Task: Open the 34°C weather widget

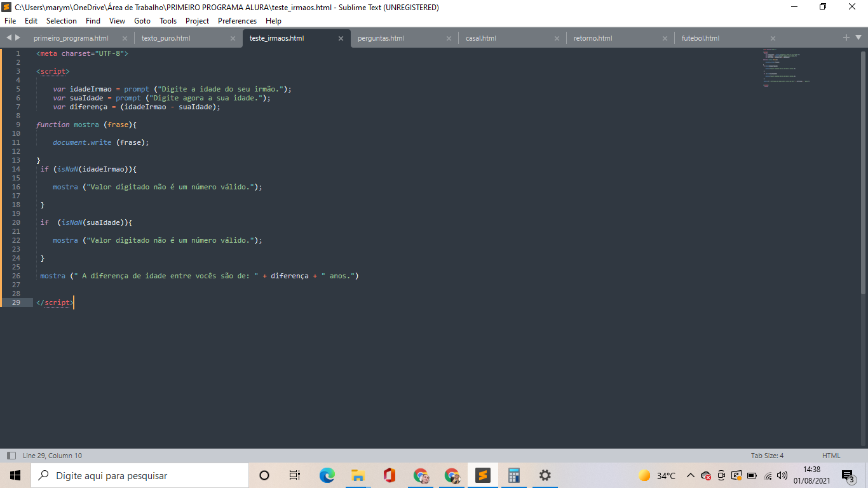Action: pos(657,475)
